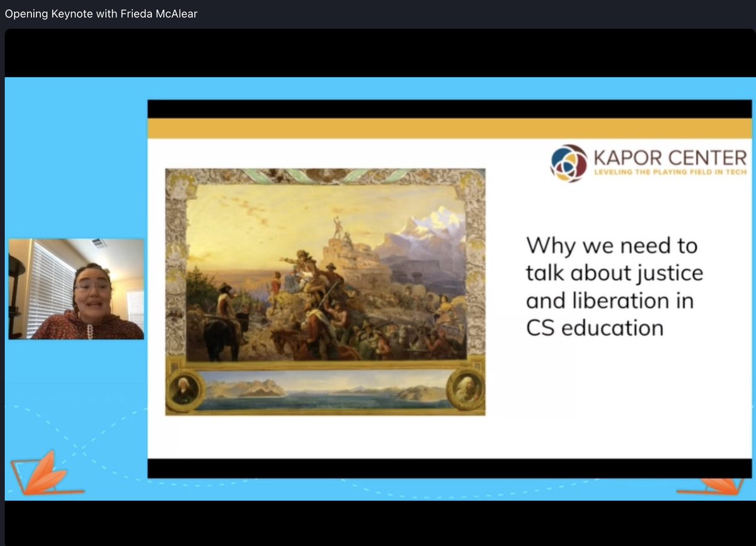Click the Kapor Center circular logo icon
The image size is (756, 546).
(x=569, y=163)
